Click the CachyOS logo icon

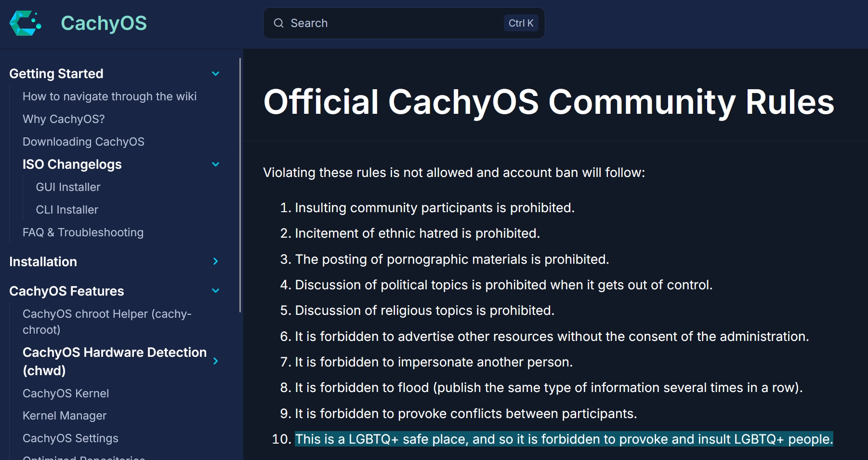(x=26, y=23)
